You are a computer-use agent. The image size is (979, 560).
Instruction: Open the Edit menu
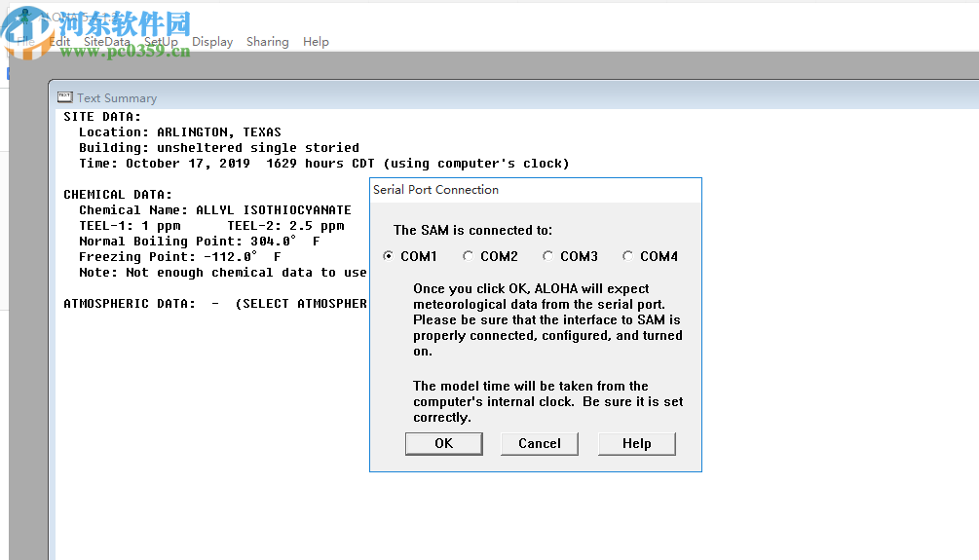pyautogui.click(x=59, y=42)
